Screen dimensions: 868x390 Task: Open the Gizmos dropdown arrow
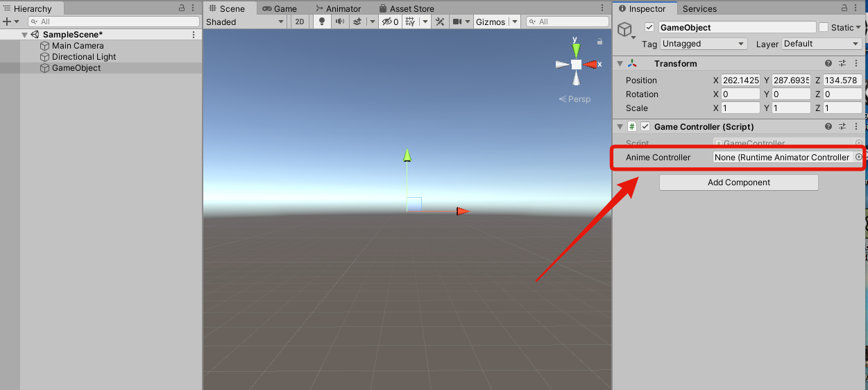click(x=514, y=22)
